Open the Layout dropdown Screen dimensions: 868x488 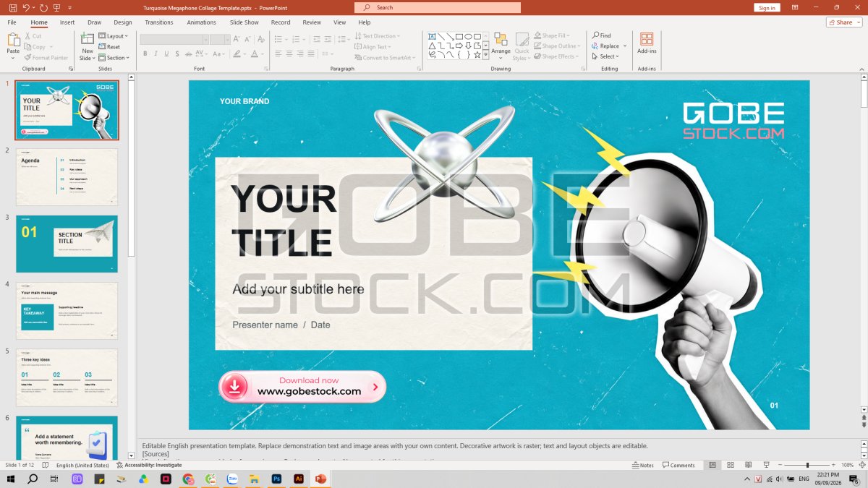tap(113, 36)
